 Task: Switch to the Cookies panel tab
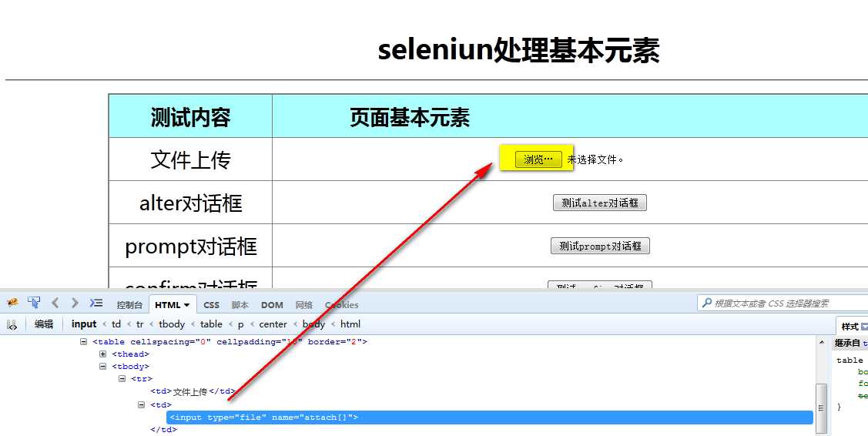click(341, 305)
